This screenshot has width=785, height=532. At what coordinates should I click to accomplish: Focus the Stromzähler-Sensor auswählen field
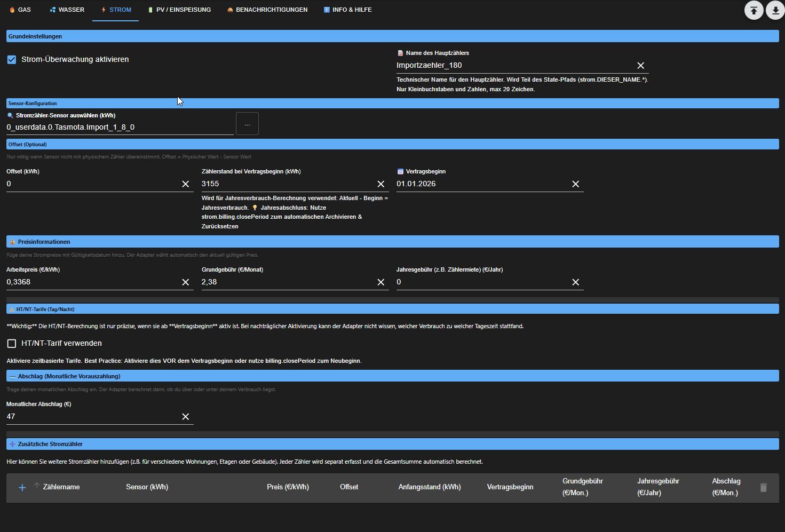(120, 128)
